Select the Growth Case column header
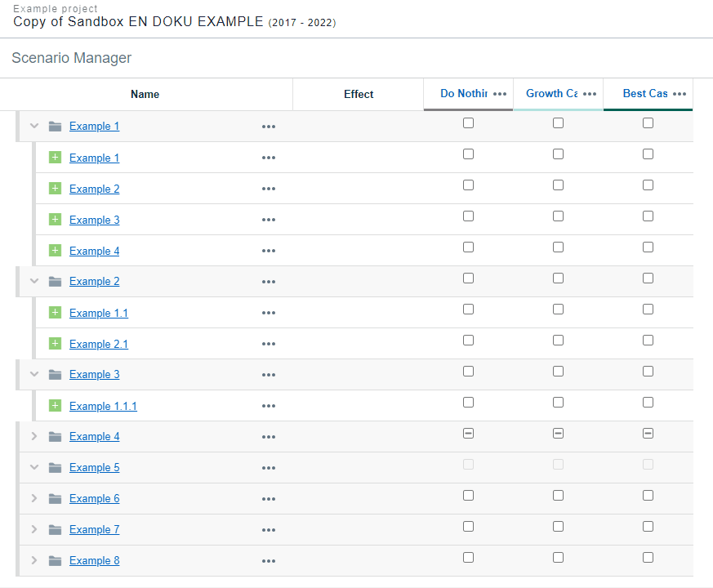The width and height of the screenshot is (713, 588). 551,94
